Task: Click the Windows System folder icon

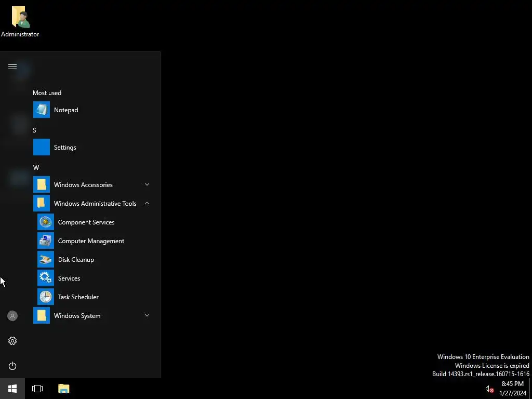Action: (42, 315)
